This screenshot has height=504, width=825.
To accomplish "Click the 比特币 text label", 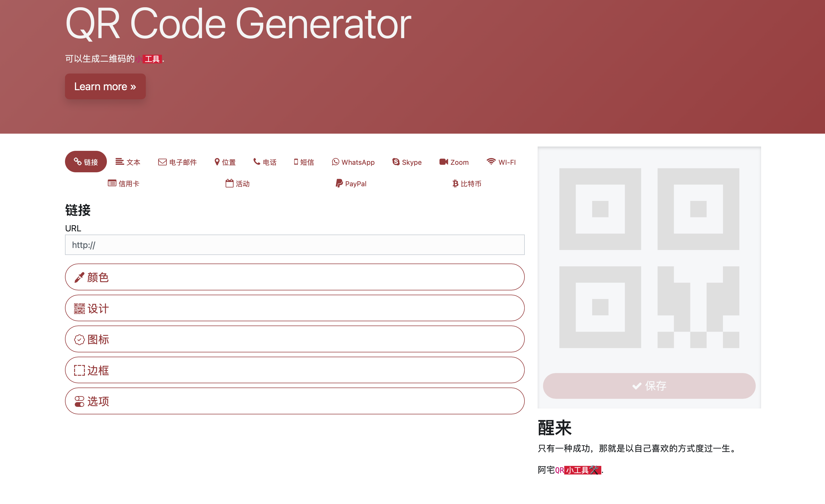I will (471, 184).
